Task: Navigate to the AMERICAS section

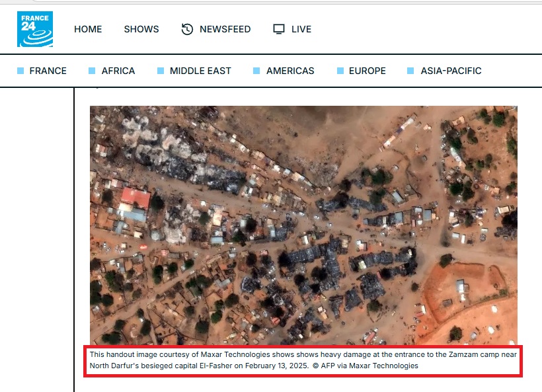Action: 290,71
